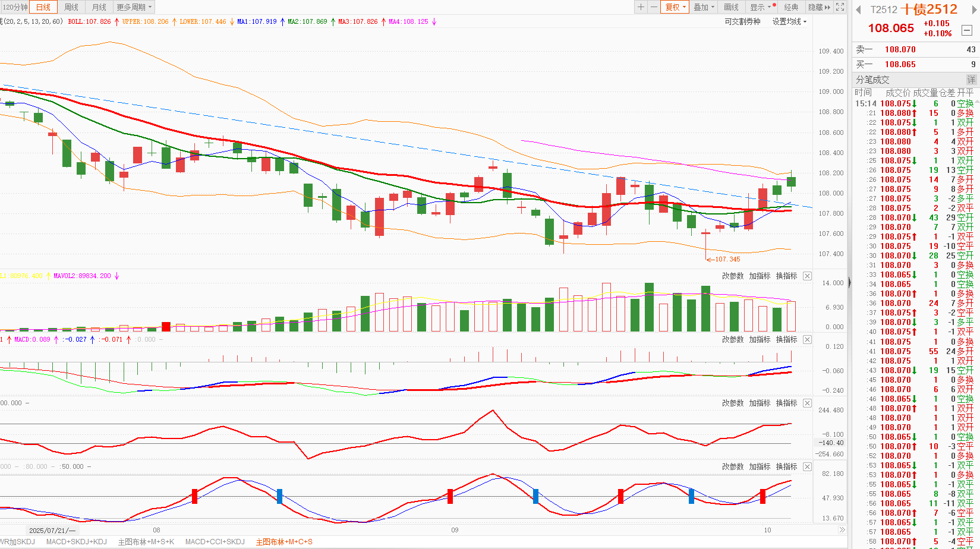This screenshot has width=980, height=549.
Task: Zoom in chart with plus icon
Action: 641,7
